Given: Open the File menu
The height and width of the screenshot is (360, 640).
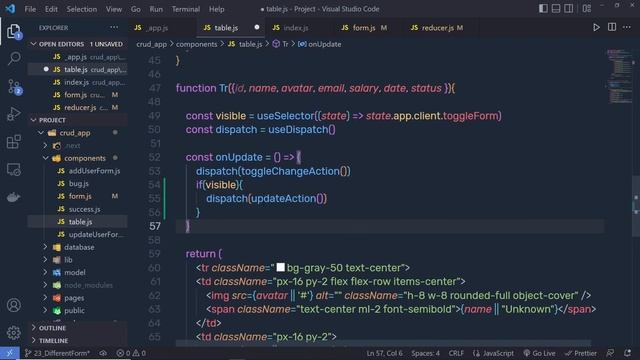Looking at the screenshot, I should [x=30, y=9].
